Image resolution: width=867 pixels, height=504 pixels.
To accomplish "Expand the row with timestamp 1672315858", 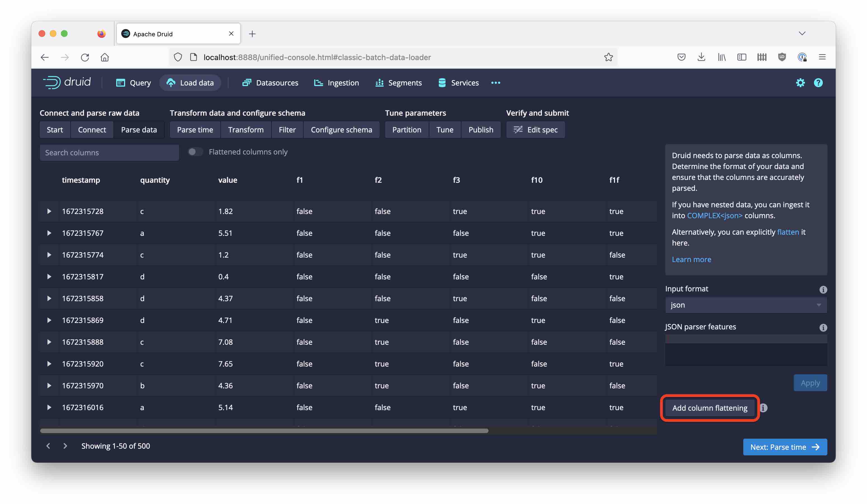I will point(49,298).
